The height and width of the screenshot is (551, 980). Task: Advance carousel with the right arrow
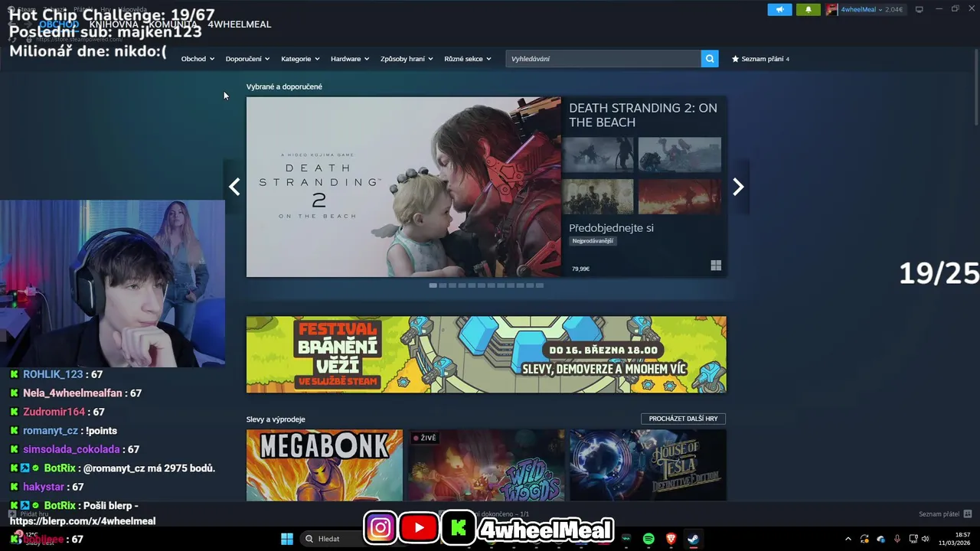[738, 187]
